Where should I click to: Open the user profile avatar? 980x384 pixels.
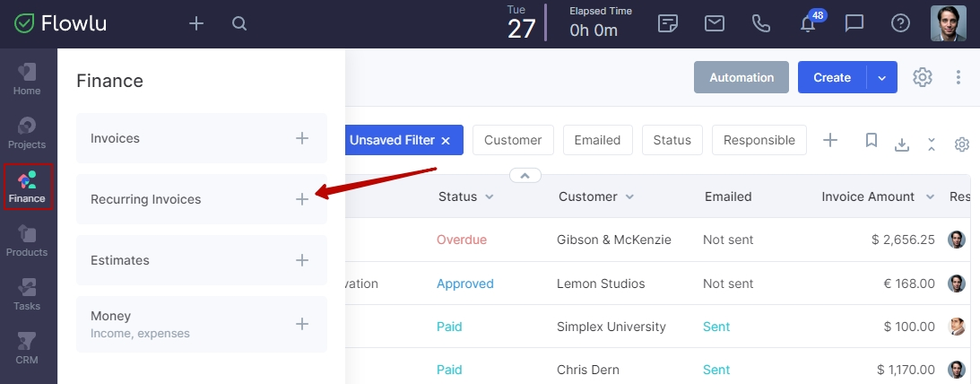click(x=948, y=23)
